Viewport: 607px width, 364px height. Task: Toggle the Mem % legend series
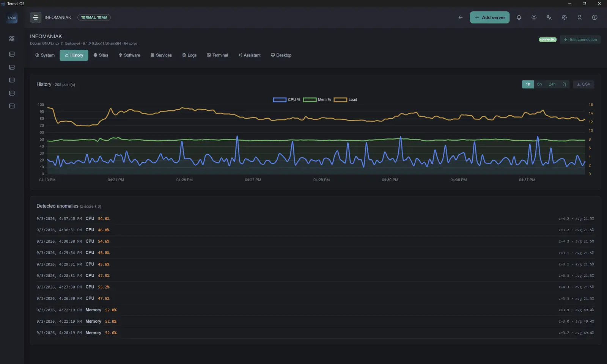[x=317, y=100]
